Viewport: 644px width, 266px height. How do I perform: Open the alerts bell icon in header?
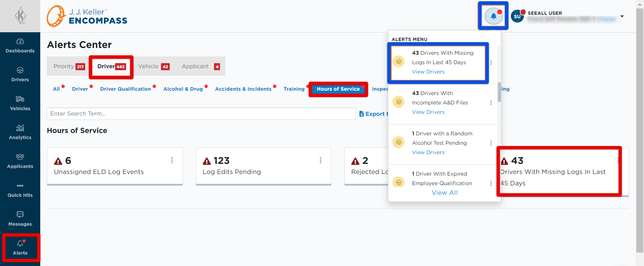(x=493, y=16)
